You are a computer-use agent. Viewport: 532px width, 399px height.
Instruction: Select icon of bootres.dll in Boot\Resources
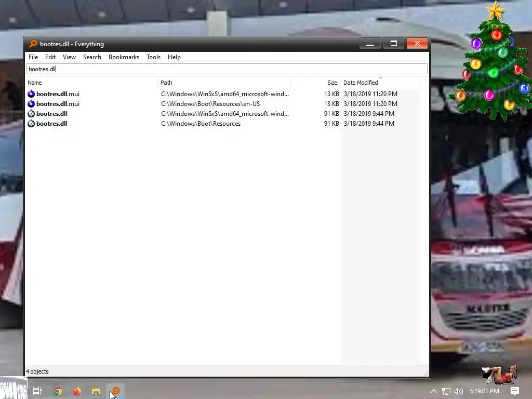click(31, 124)
